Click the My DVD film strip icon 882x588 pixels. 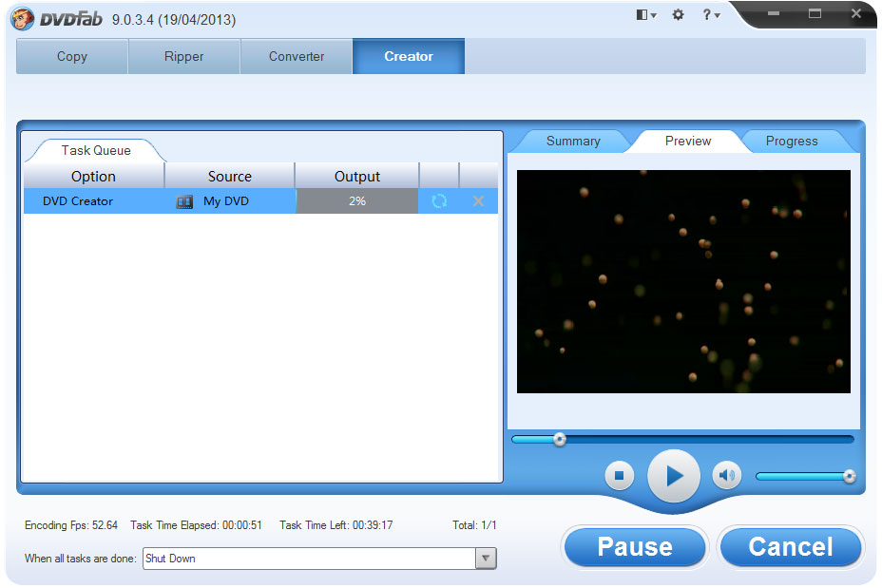(184, 201)
